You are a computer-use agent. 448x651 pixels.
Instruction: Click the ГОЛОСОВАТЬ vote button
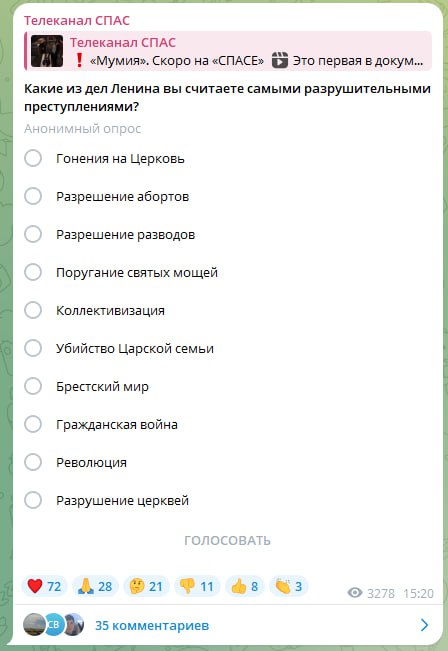point(227,541)
